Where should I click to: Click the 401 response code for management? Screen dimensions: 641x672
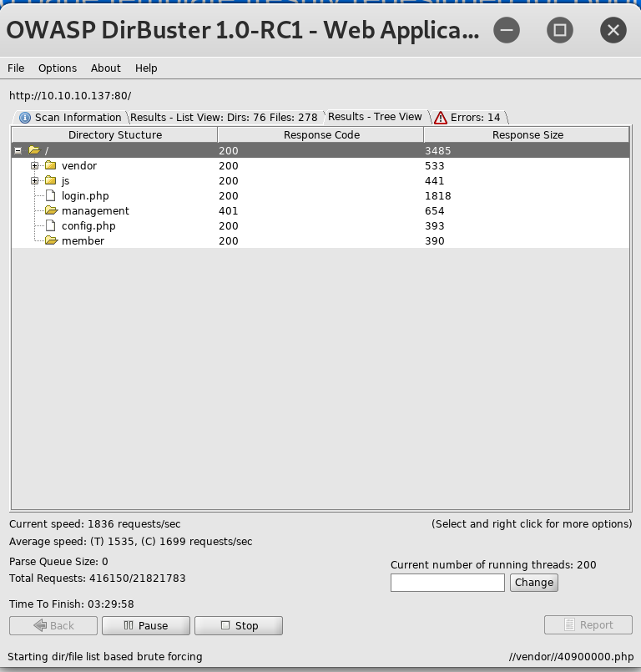click(x=229, y=211)
